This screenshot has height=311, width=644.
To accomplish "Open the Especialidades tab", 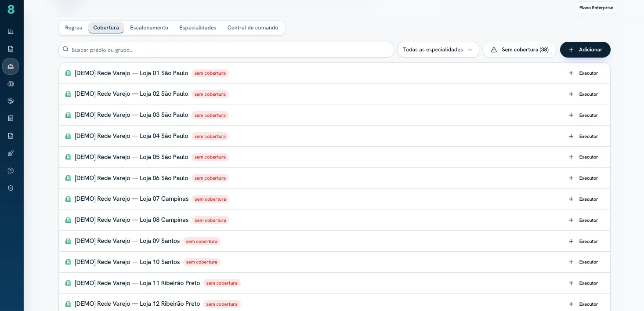I will pyautogui.click(x=198, y=28).
